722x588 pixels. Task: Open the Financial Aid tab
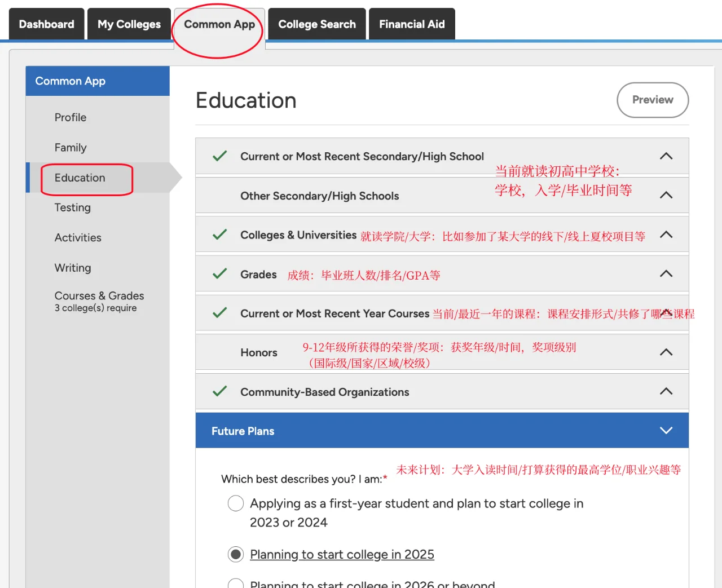coord(412,24)
